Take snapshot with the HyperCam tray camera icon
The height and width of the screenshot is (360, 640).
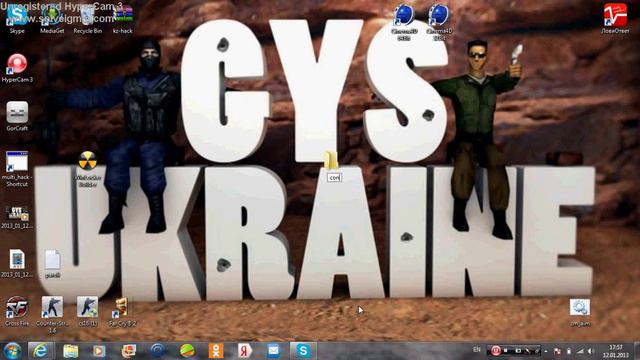[x=518, y=351]
